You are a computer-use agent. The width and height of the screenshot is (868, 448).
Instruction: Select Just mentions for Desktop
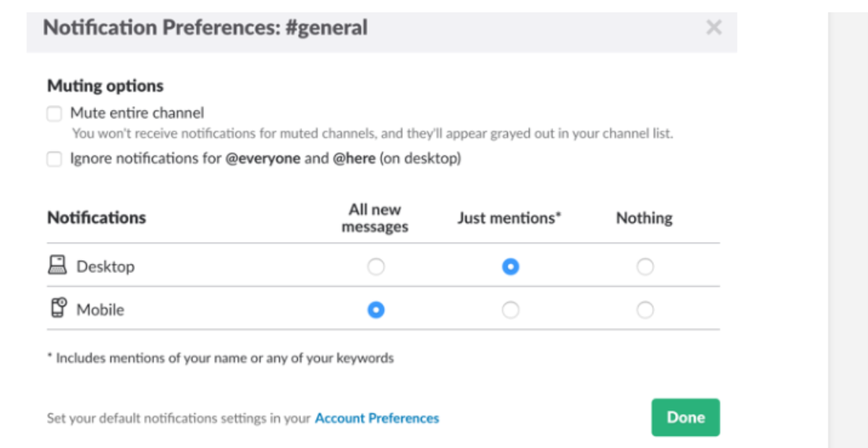click(510, 266)
